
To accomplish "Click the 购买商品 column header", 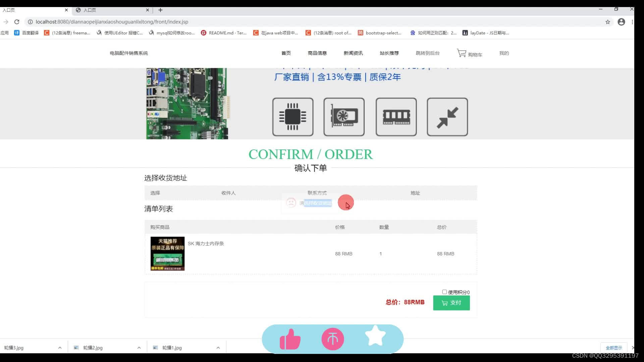I will (x=160, y=227).
